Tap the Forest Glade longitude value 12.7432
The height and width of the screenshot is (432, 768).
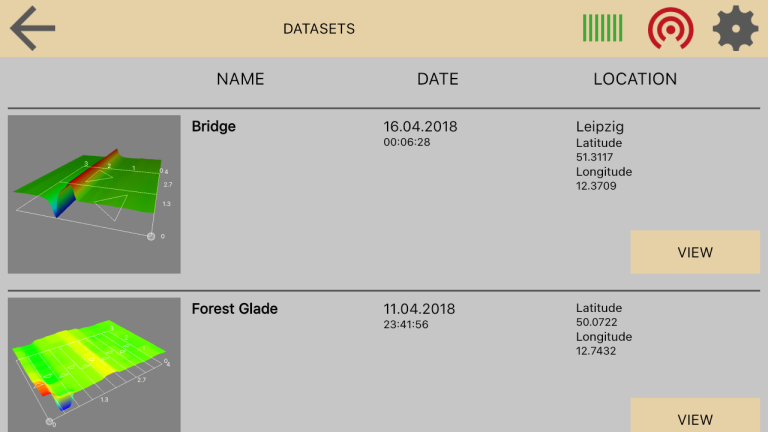click(x=596, y=351)
